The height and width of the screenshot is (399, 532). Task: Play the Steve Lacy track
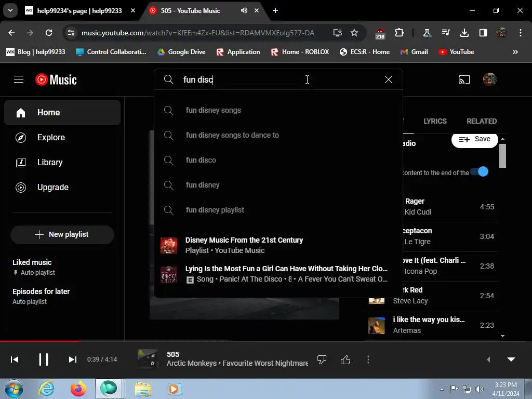[x=432, y=296]
